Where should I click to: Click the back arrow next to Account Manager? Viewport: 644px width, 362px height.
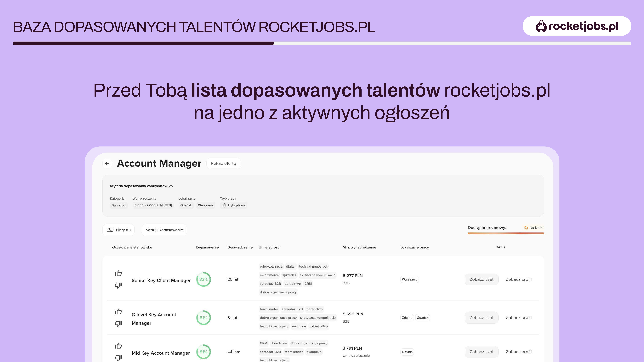click(107, 163)
